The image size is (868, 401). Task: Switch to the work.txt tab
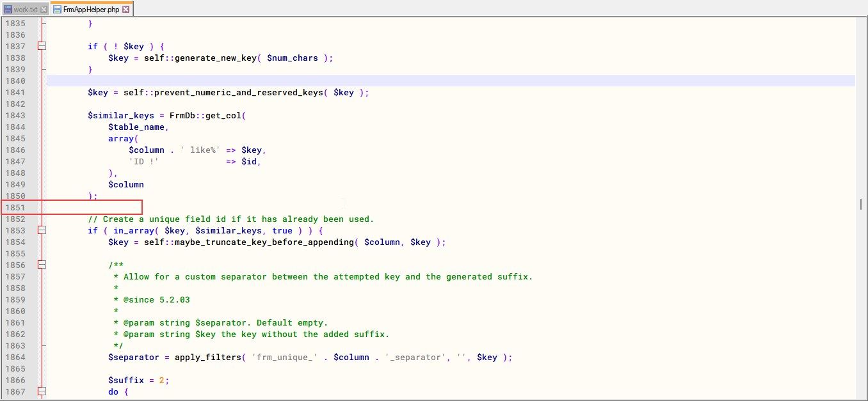click(x=26, y=10)
